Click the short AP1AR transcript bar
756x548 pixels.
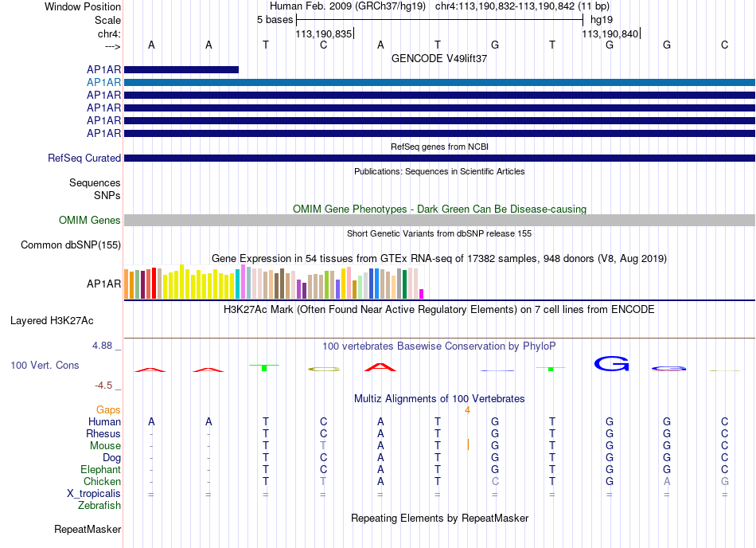pos(181,69)
